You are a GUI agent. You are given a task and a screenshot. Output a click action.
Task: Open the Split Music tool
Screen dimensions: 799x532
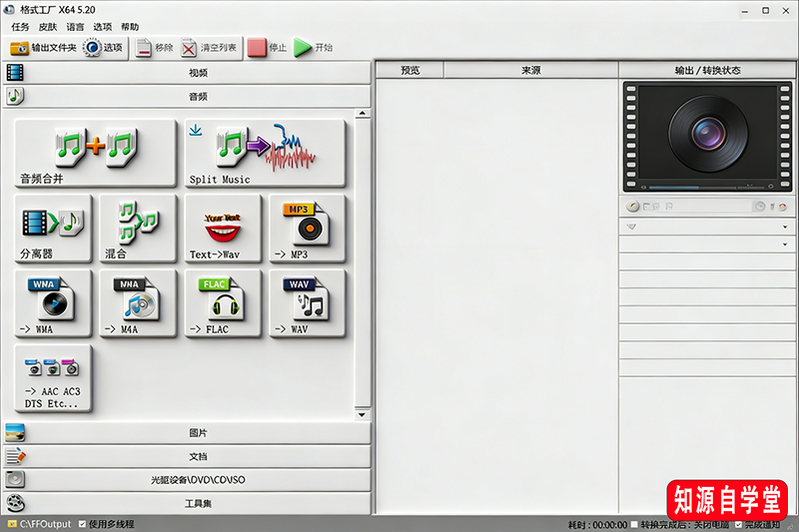click(x=265, y=153)
